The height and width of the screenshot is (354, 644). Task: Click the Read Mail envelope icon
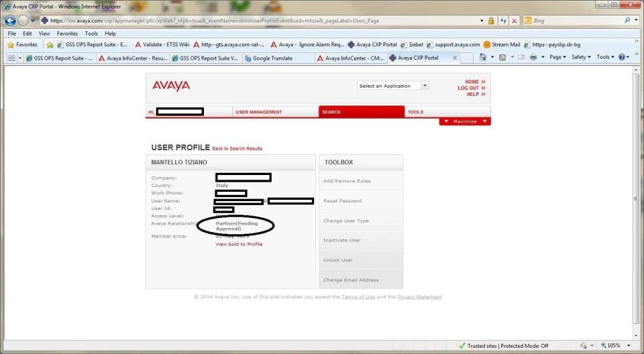521,57
